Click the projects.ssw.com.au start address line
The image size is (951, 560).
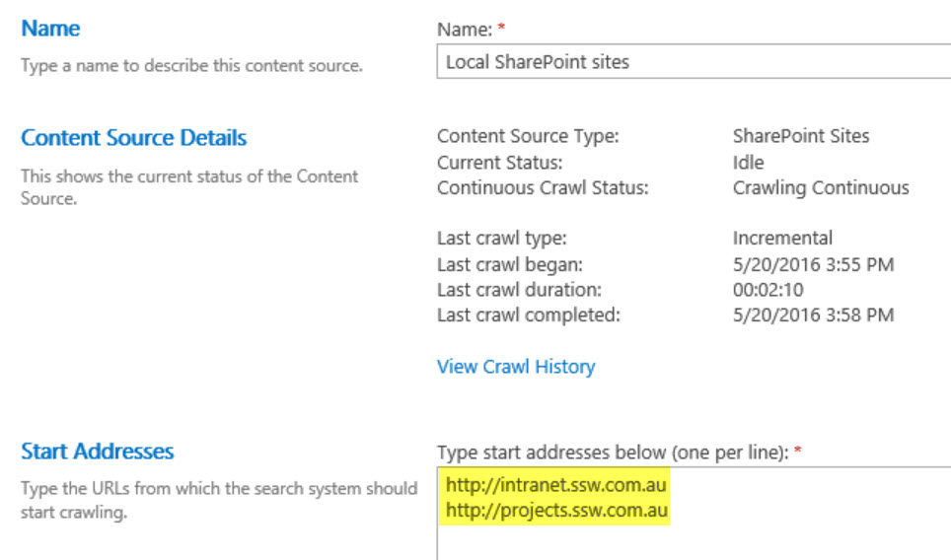pyautogui.click(x=557, y=511)
